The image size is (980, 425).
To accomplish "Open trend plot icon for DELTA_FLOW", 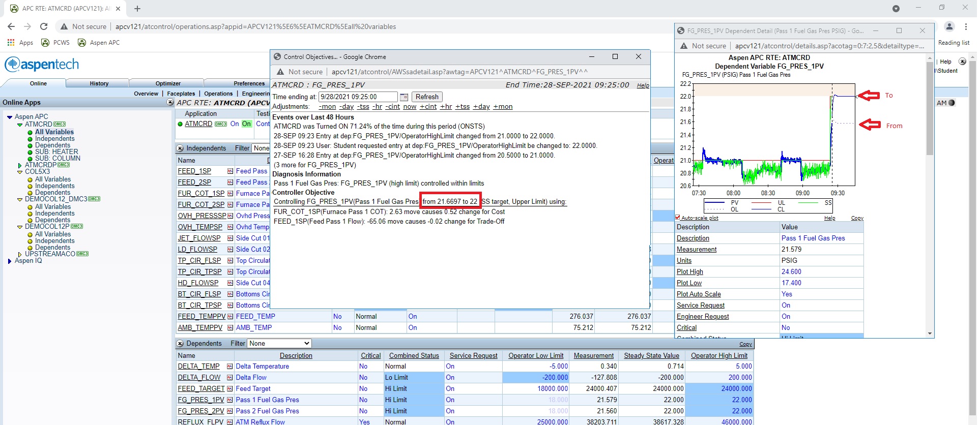I will click(x=230, y=378).
